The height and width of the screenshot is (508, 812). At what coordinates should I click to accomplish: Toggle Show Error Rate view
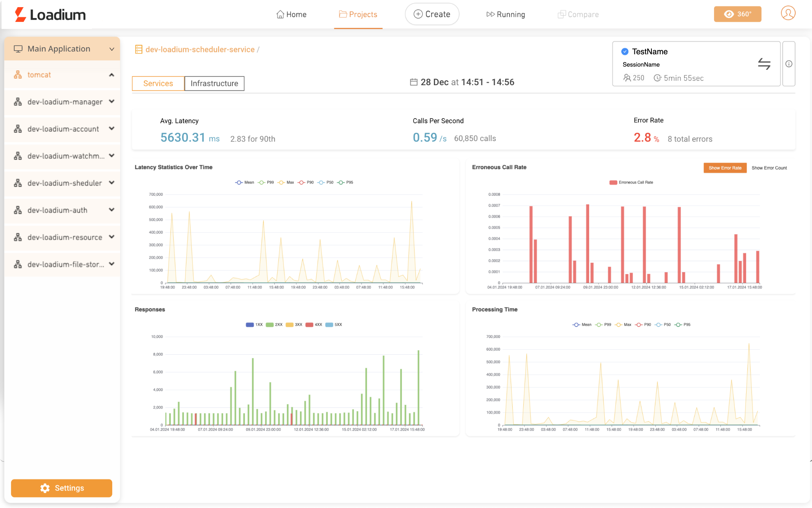point(724,168)
